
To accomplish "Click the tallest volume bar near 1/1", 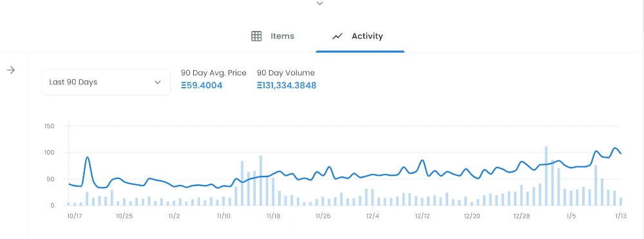I will coord(546,176).
